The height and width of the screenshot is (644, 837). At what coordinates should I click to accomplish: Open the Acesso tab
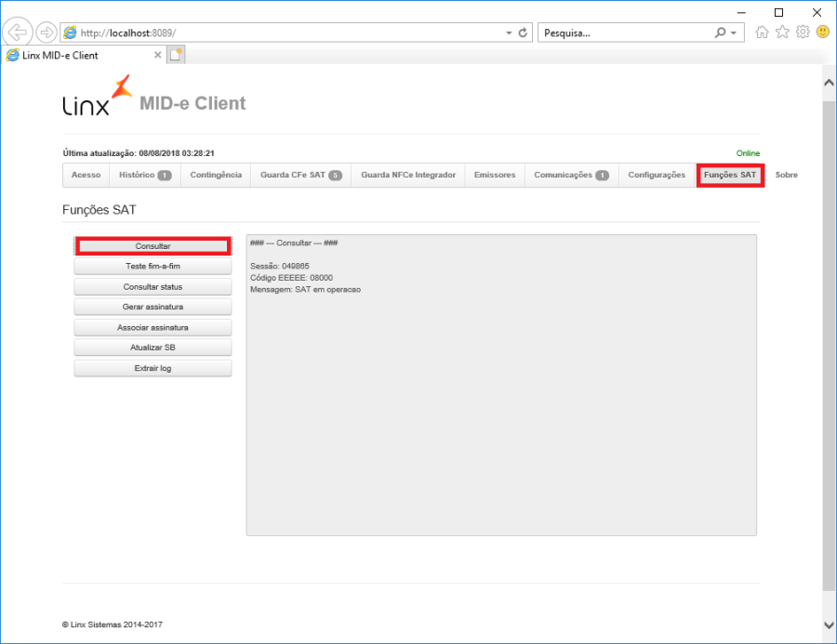[86, 175]
